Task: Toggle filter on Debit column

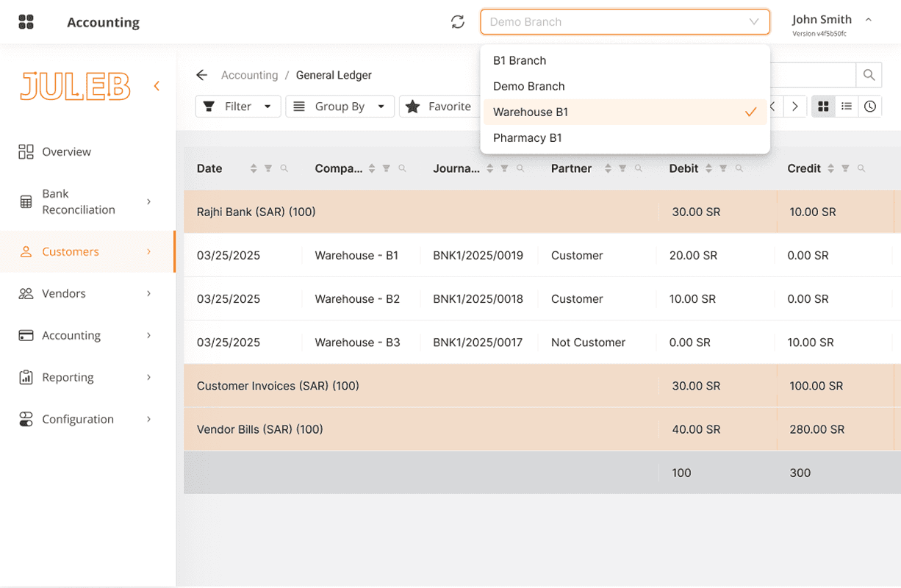Action: coord(724,168)
